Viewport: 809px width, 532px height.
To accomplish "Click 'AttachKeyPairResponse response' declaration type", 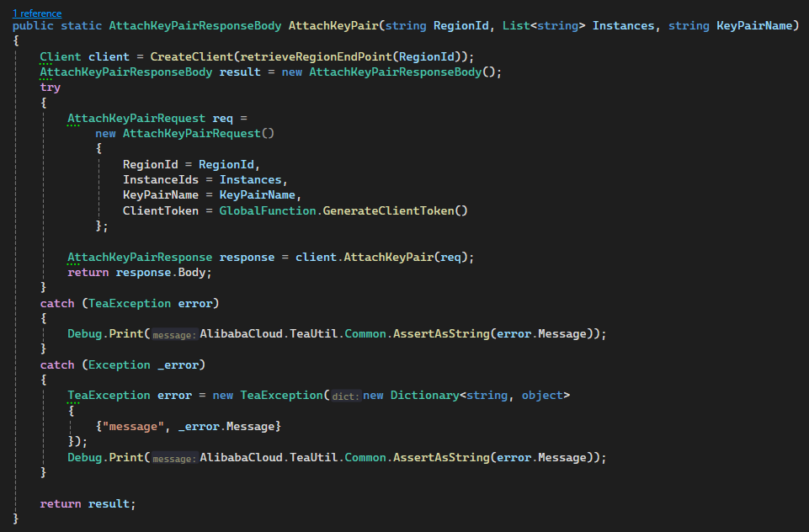I will (x=140, y=257).
